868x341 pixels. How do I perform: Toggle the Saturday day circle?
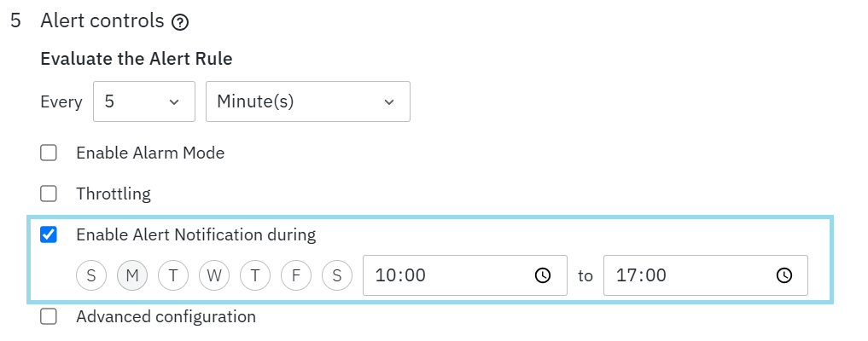click(x=337, y=275)
